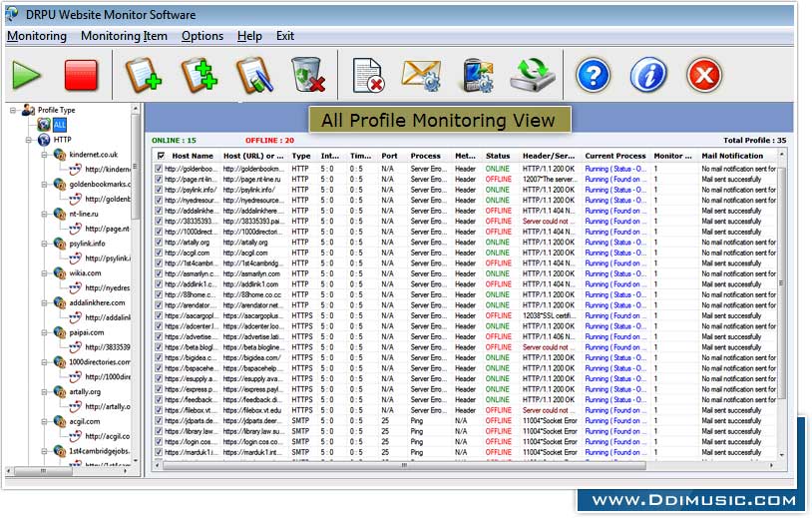The width and height of the screenshot is (812, 518).
Task: Click the paipai.com site icon
Action: [x=60, y=332]
